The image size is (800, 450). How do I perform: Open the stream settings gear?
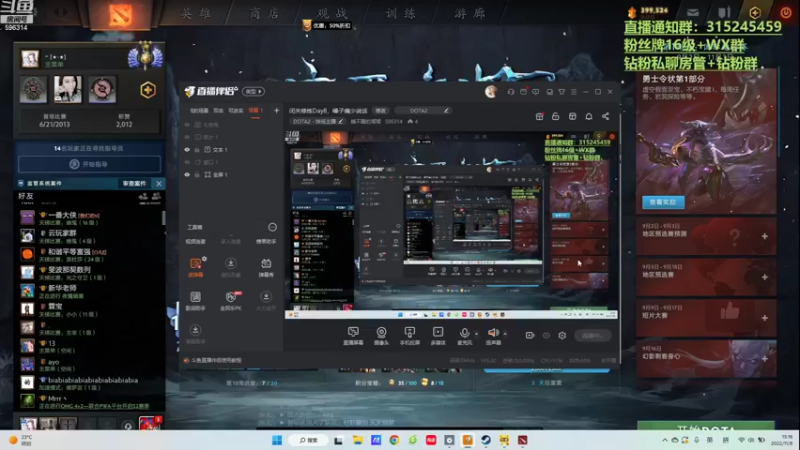[x=562, y=335]
